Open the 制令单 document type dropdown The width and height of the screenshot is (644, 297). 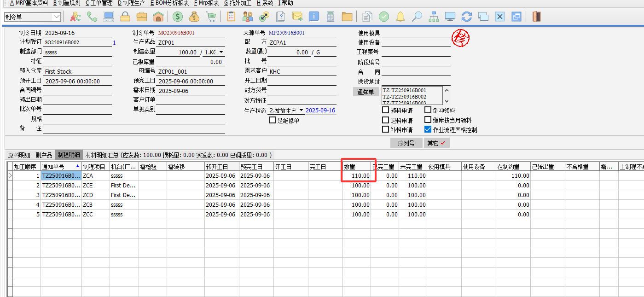[57, 17]
